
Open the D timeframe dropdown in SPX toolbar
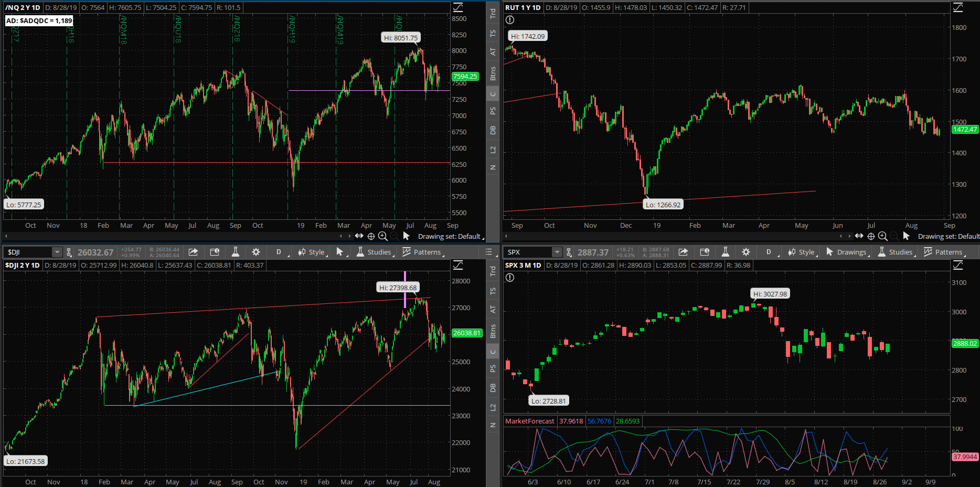(770, 252)
